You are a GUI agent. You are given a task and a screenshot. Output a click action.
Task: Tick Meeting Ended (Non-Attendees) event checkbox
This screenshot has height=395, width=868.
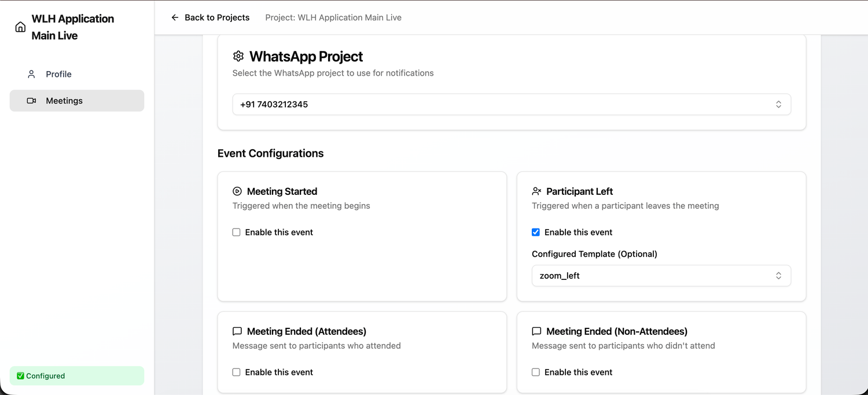pos(536,372)
